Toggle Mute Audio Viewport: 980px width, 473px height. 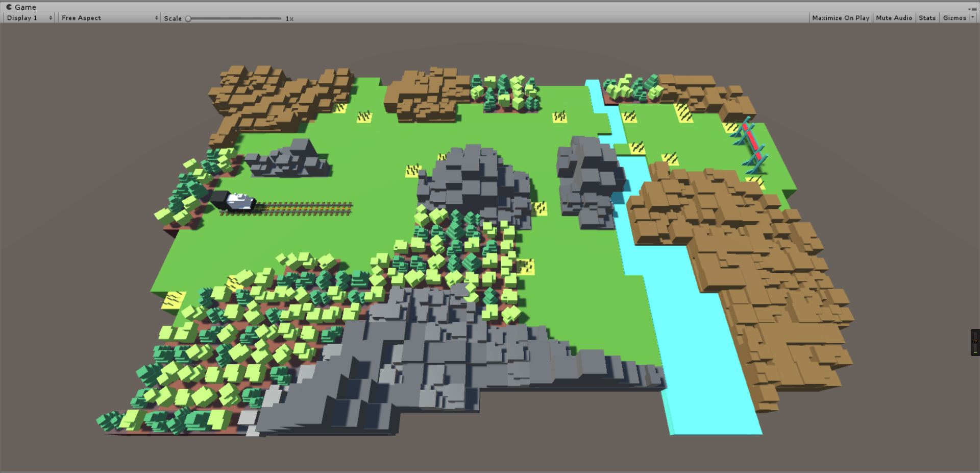[894, 18]
